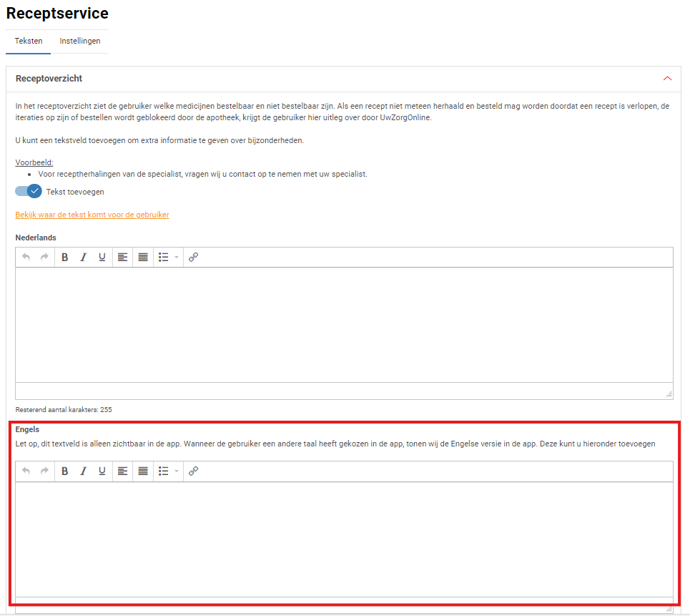Open bullet list dropdown in Nederlands editor
This screenshot has width=690, height=616.
177,258
